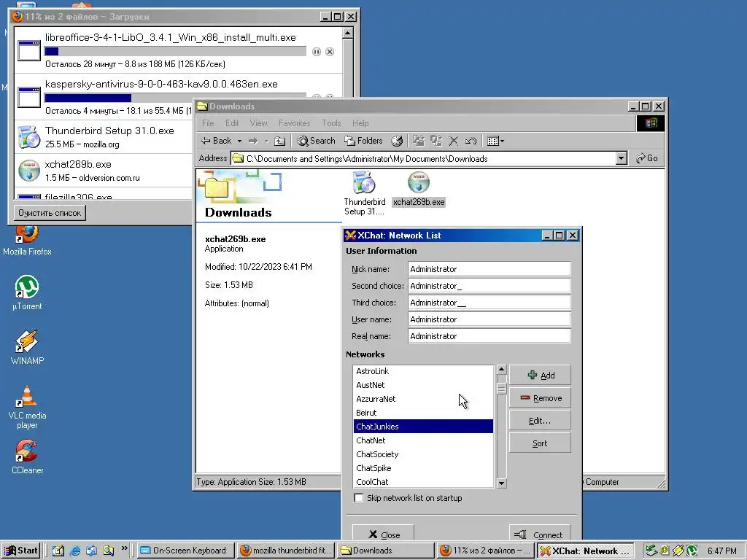Open the Tools menu in Downloads window

click(x=331, y=123)
